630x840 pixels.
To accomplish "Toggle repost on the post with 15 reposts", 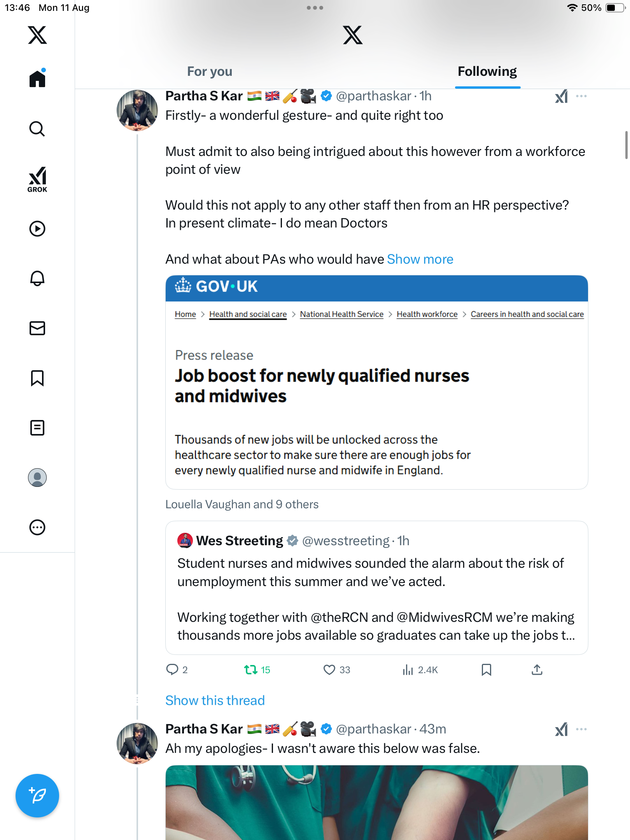I will [251, 670].
